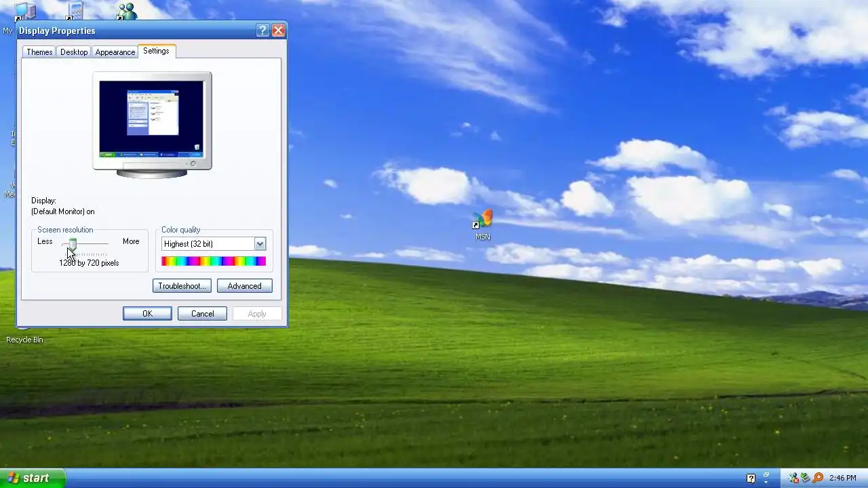Click the screen resolution slider thumb
Viewport: 868px width, 488px height.
point(73,243)
